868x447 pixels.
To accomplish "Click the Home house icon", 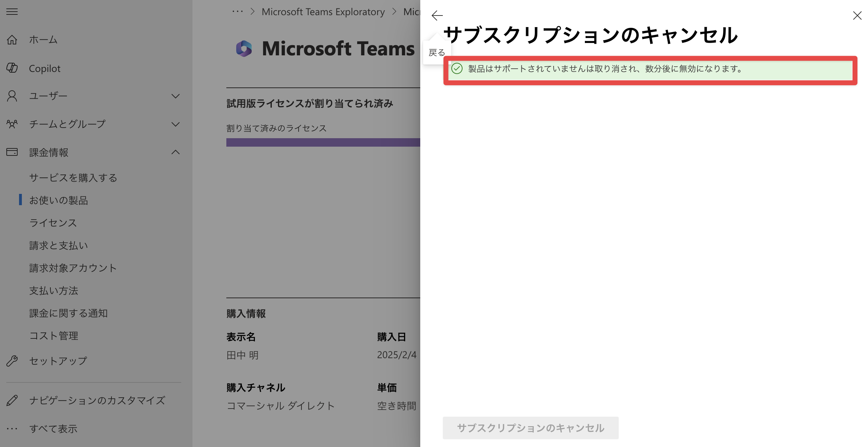I will [12, 40].
